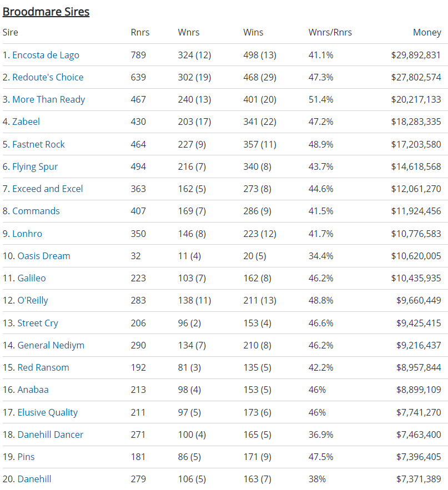Click the Redoute's Choice link
The width and height of the screenshot is (448, 490).
pyautogui.click(x=48, y=77)
